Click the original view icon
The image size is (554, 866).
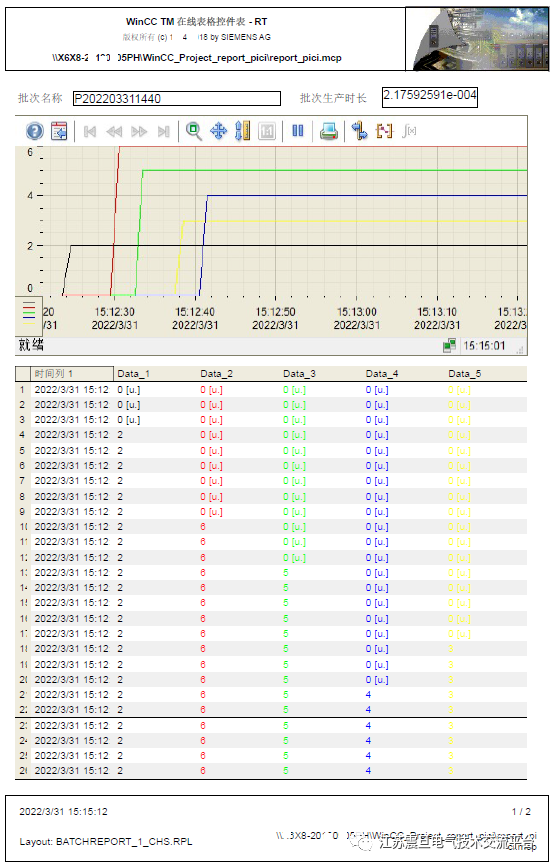(267, 131)
